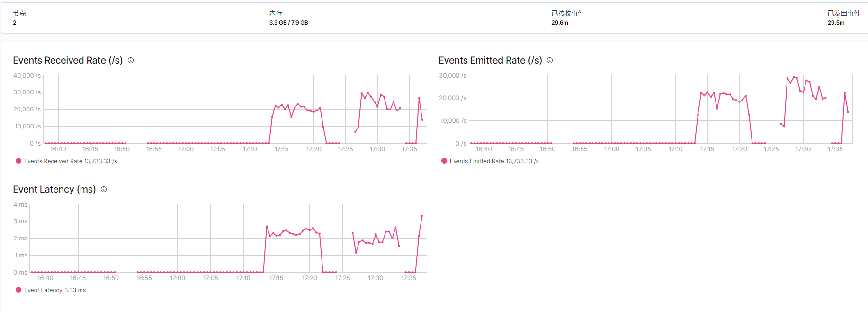Click pink legend dot for Event Latency
Screen dimensions: 868x312
18,290
